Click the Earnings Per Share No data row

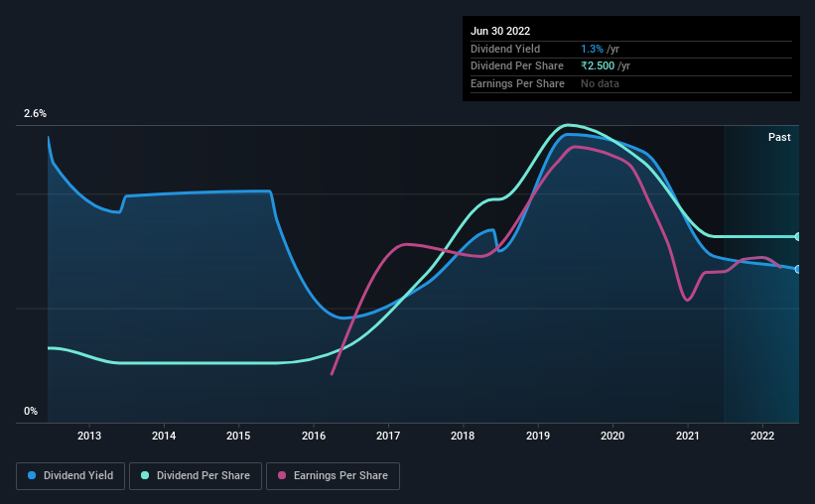(631, 83)
